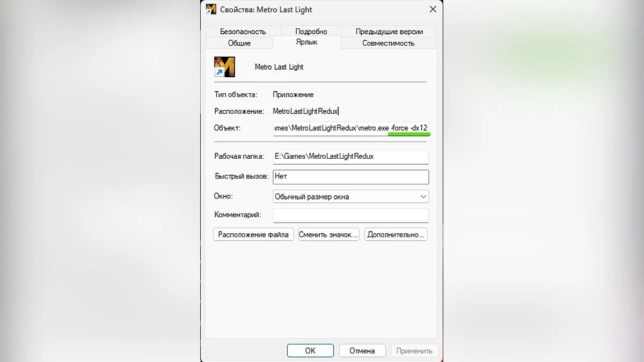
Task: Click the Расположение label
Action: point(239,111)
